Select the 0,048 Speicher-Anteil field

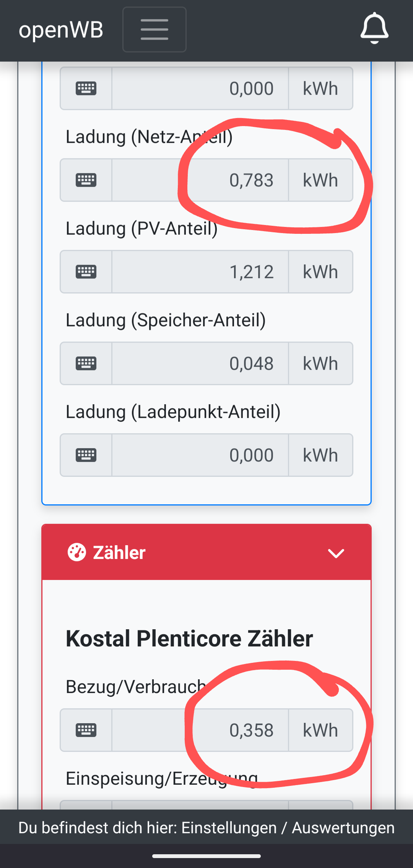point(200,363)
